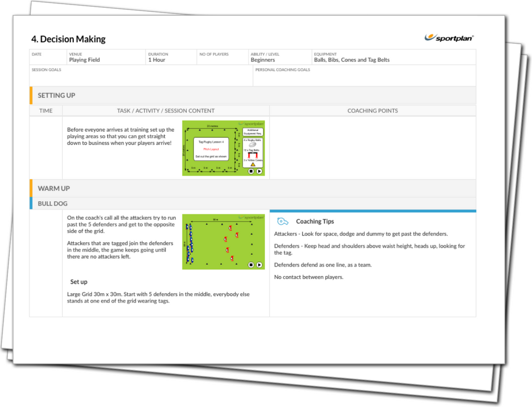
Task: Select the Beginners ability level cell
Action: point(262,59)
